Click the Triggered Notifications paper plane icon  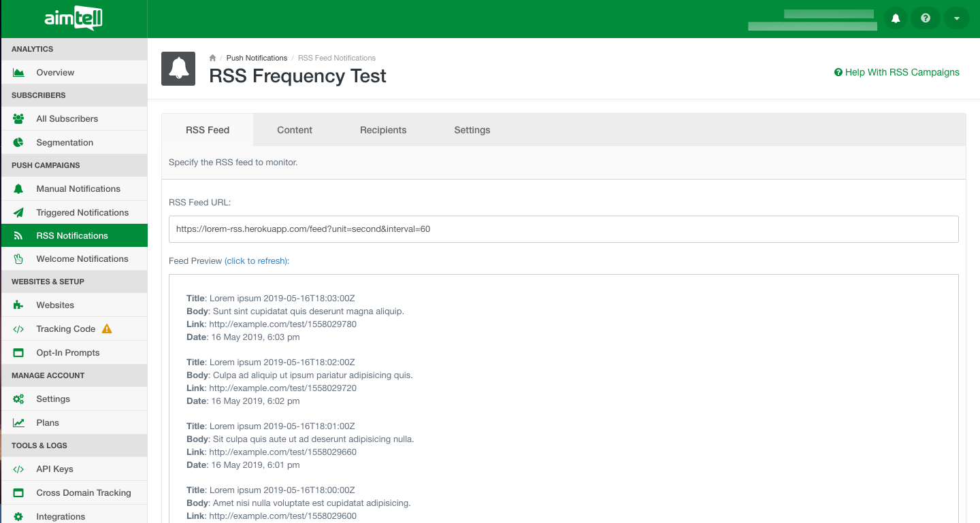pos(18,213)
